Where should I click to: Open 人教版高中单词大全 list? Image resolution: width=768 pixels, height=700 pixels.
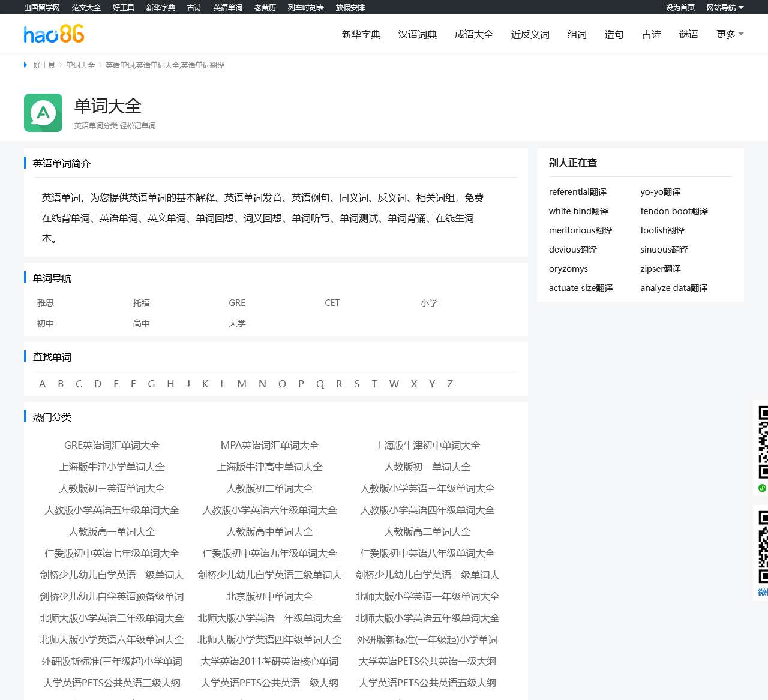270,532
